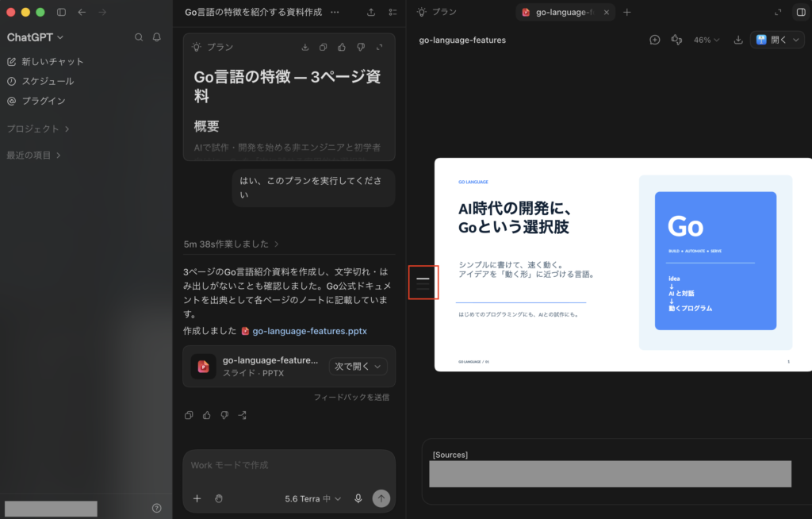
Task: Send the message with the arrow button
Action: (x=381, y=499)
